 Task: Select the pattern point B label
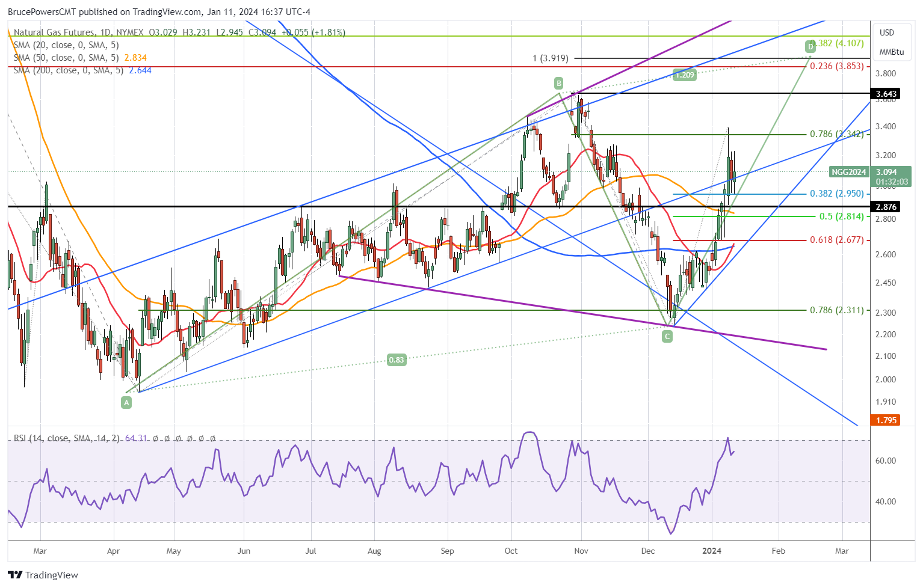pos(559,83)
